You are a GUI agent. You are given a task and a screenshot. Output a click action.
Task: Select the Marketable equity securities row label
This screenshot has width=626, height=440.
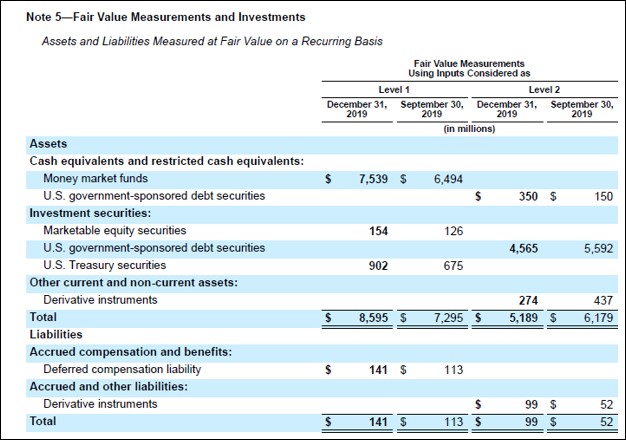click(x=115, y=230)
